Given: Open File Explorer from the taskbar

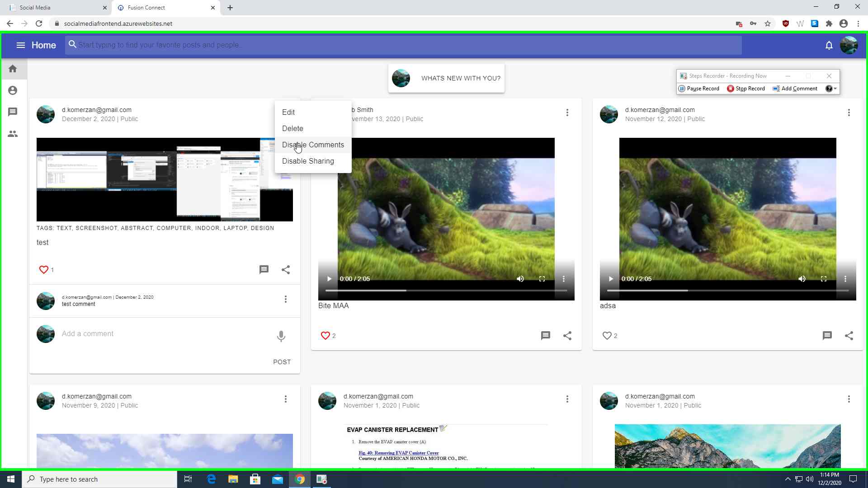Looking at the screenshot, I should click(x=233, y=479).
